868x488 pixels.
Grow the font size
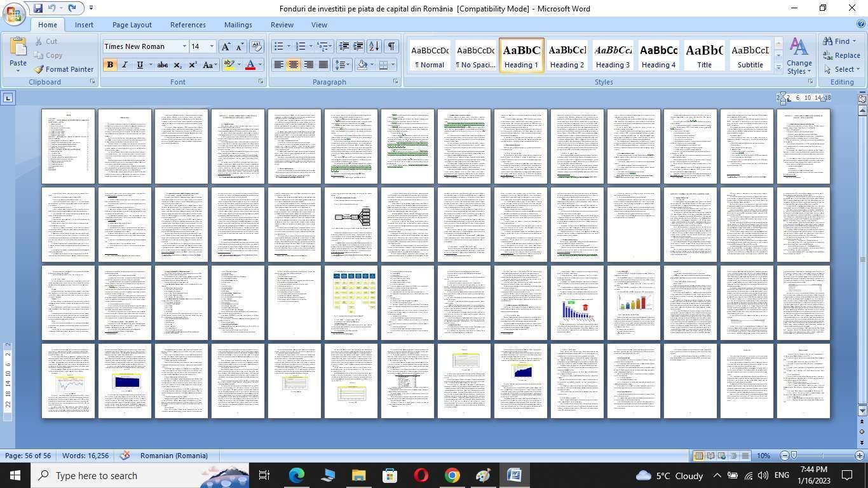[x=226, y=46]
